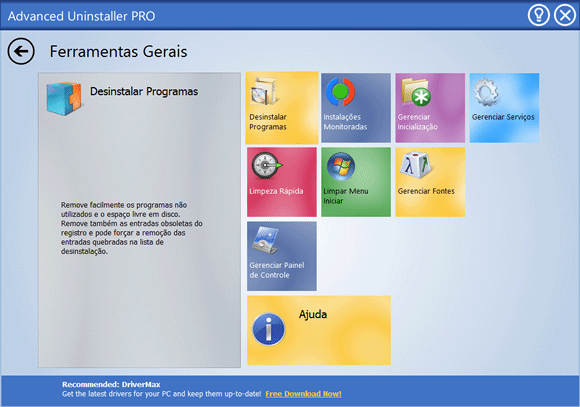Open the Ajuda help tile
The image size is (580, 407).
(x=319, y=330)
